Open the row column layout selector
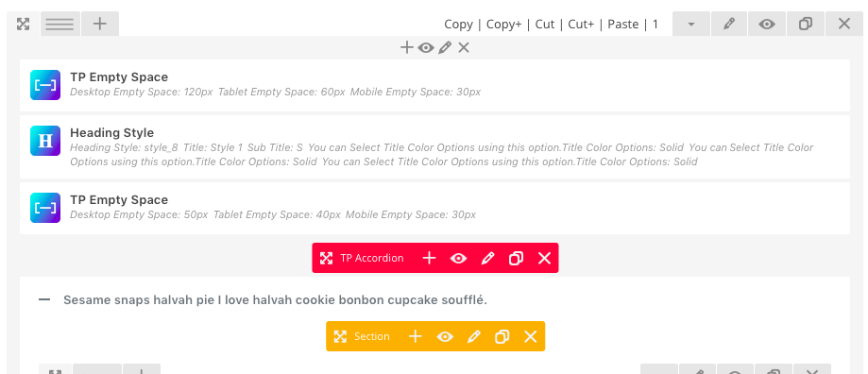 pos(60,24)
